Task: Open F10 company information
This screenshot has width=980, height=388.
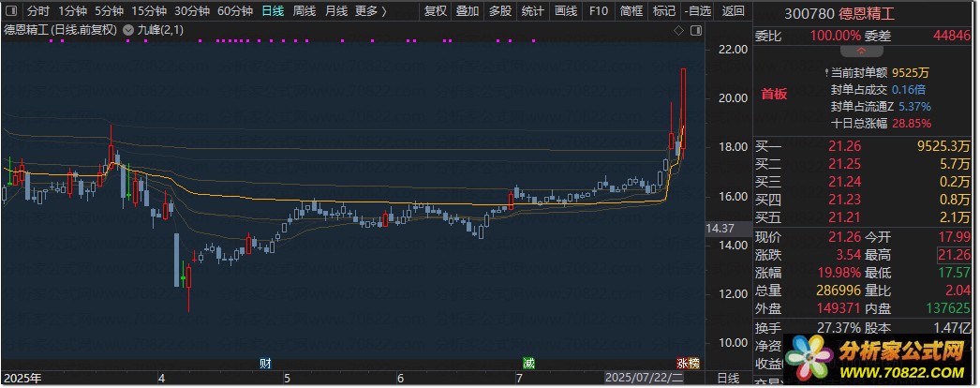Action: click(598, 10)
